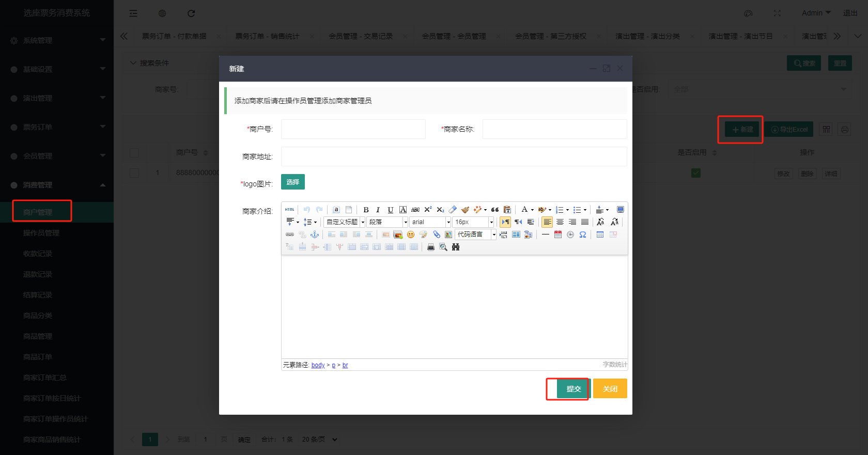Click 选择 to choose a logo image

click(293, 182)
